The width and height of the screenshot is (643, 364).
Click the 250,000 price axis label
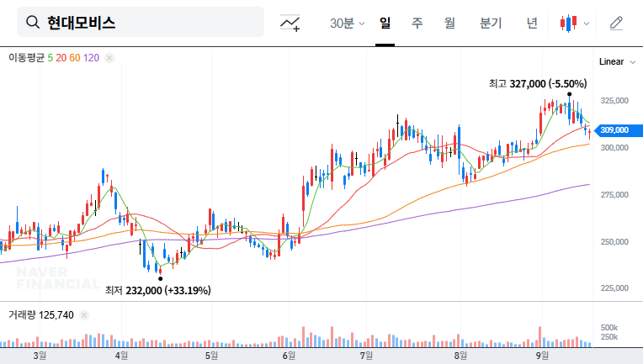[x=614, y=242]
